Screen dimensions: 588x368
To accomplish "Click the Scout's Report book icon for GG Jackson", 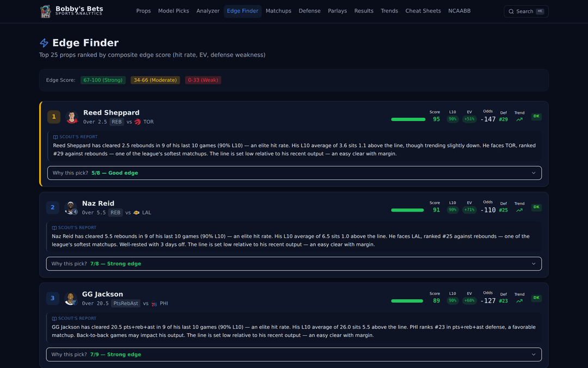I will coord(54,318).
